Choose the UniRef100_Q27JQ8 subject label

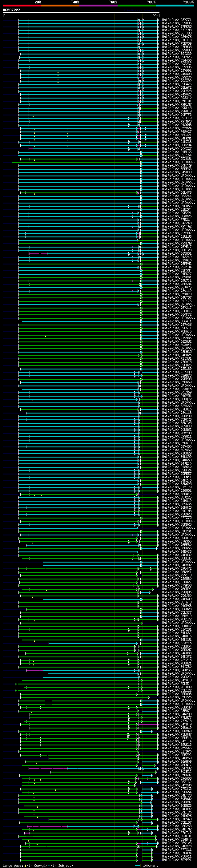point(177,372)
